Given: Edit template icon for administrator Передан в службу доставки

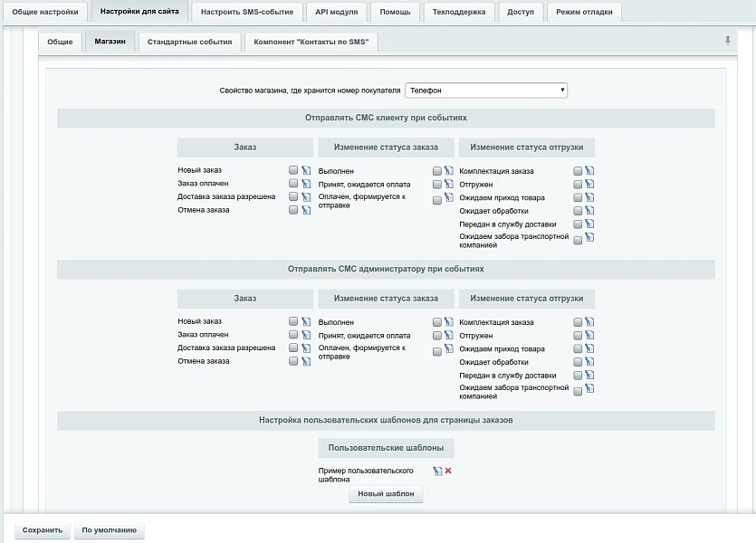Looking at the screenshot, I should 589,375.
